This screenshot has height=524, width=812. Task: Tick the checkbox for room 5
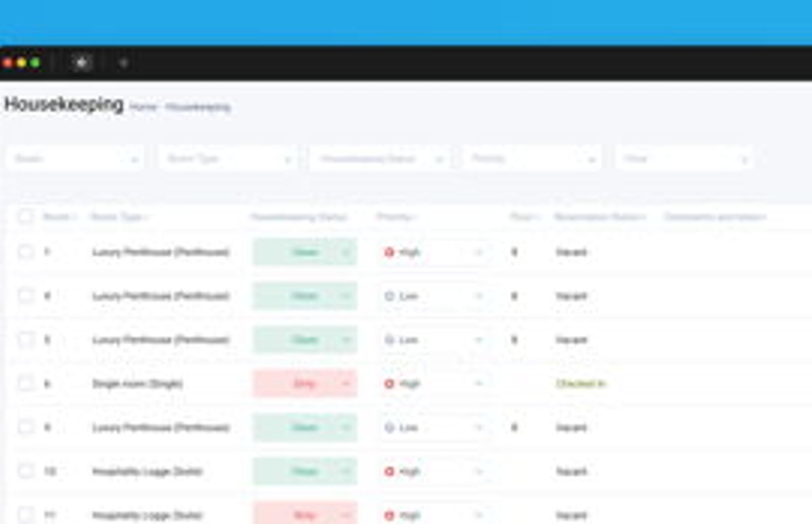[25, 340]
